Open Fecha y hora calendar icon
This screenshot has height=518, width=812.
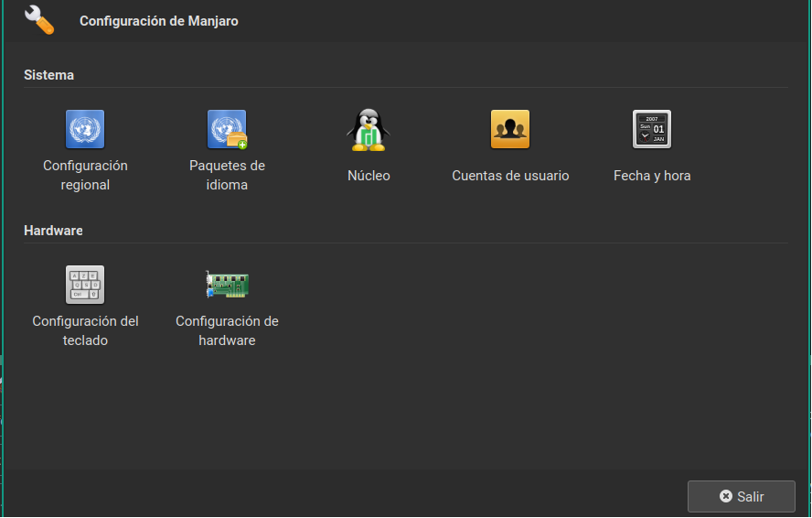[x=652, y=129]
